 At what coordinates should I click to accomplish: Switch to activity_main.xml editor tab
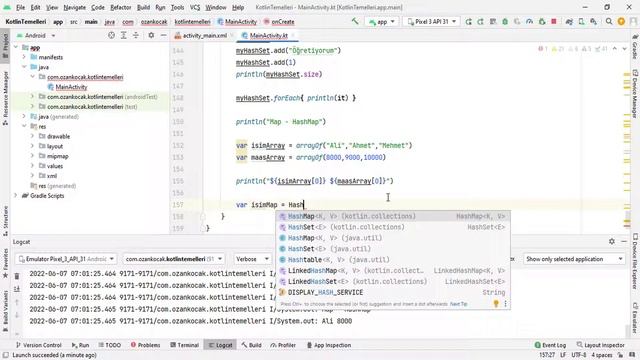[203, 36]
